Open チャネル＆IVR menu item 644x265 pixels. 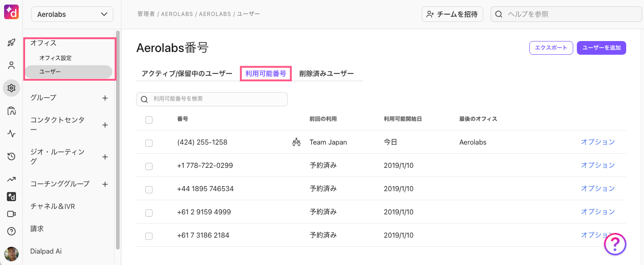(x=53, y=207)
